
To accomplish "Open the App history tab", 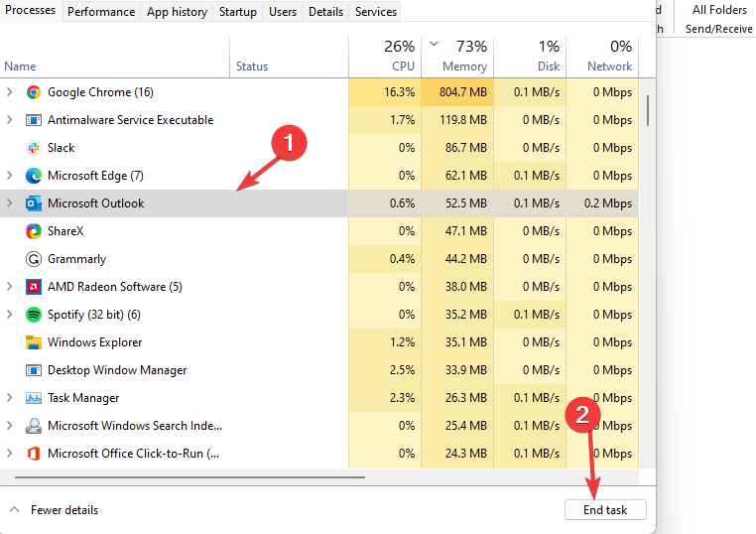I will (177, 12).
